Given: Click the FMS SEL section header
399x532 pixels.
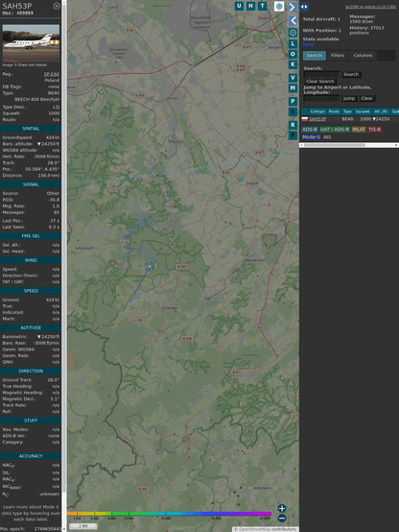Looking at the screenshot, I should pos(31,236).
